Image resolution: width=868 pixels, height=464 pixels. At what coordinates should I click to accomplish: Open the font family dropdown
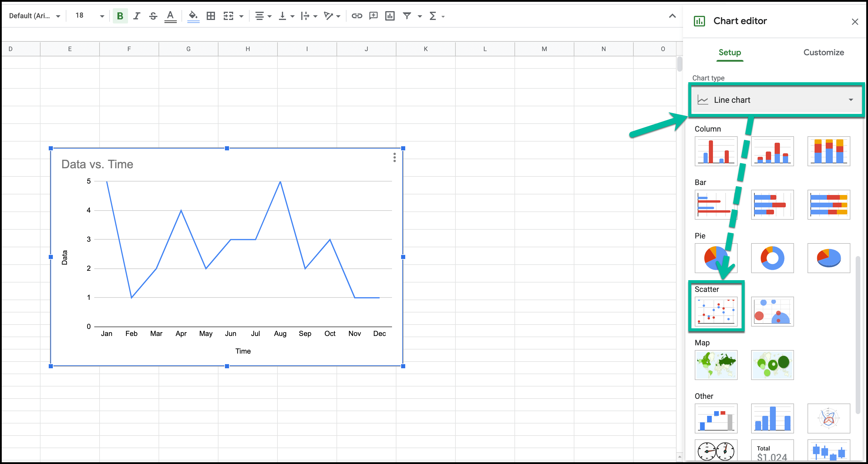[34, 16]
